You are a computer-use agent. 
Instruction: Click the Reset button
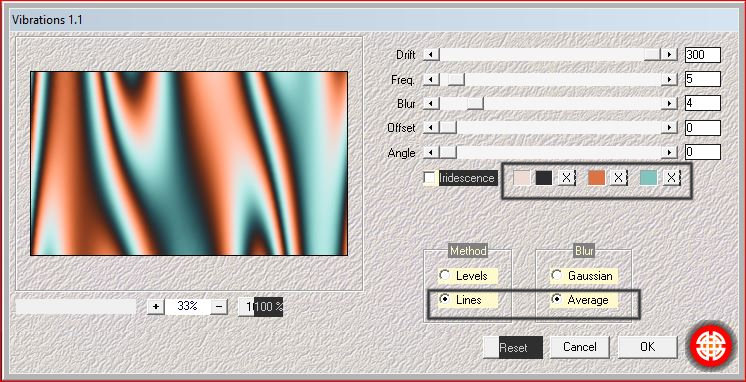click(513, 347)
